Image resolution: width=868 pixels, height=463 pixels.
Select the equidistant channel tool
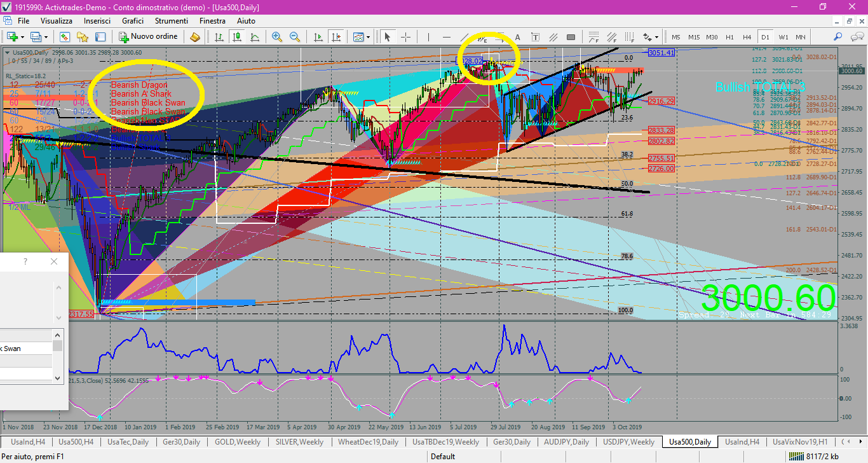(x=553, y=37)
